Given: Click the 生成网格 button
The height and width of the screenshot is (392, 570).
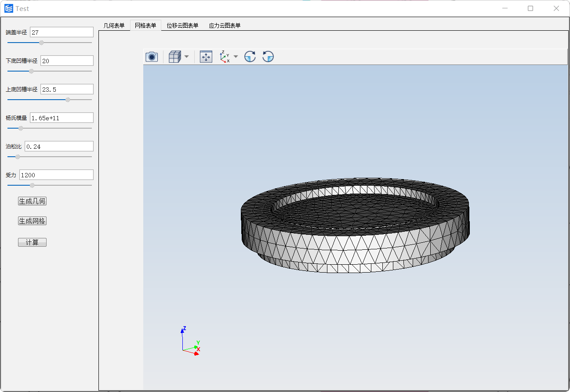Looking at the screenshot, I should (32, 221).
